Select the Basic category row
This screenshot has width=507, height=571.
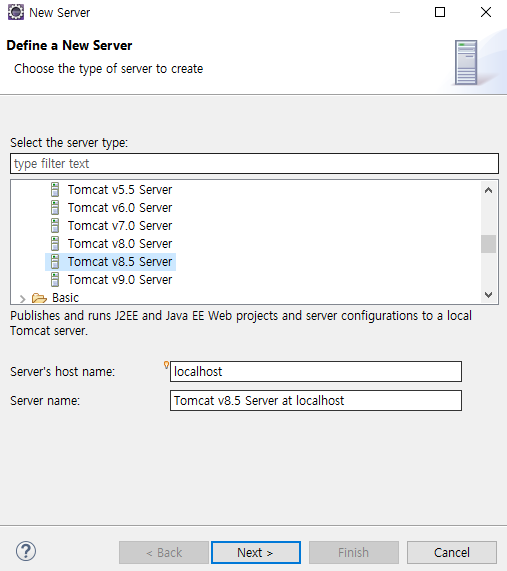point(65,298)
